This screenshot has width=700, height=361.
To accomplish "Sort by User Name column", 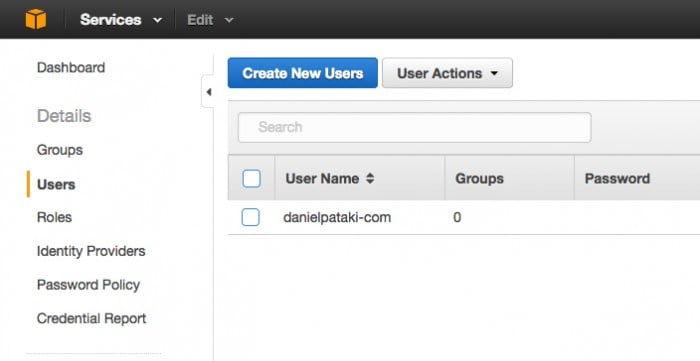I will 329,178.
